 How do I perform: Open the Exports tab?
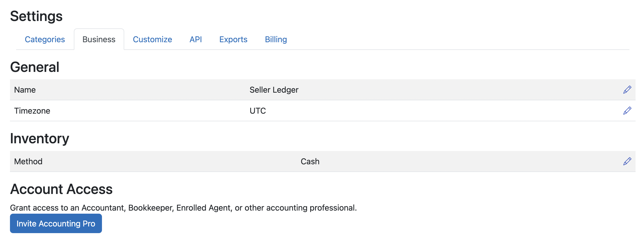click(x=233, y=39)
